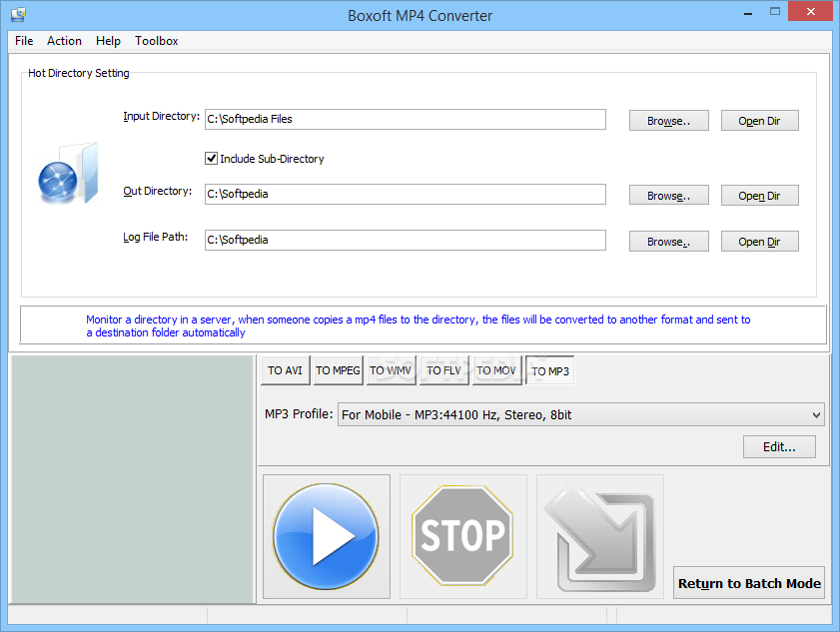This screenshot has height=632, width=840.
Task: Close the Boxoft MP4 Converter window
Action: click(x=811, y=11)
